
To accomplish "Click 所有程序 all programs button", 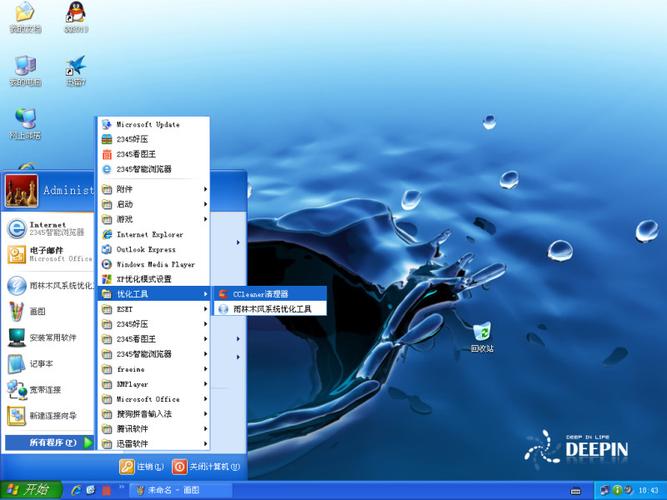I will pos(49,443).
